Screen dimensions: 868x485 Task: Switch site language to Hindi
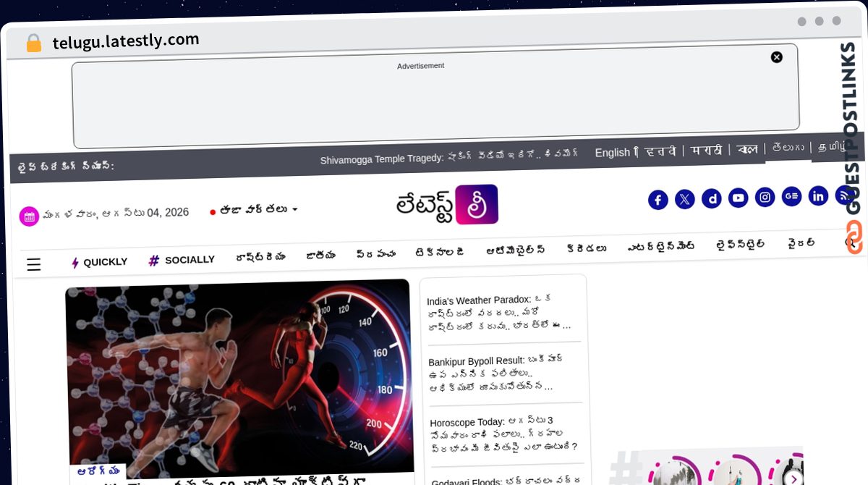pos(661,151)
